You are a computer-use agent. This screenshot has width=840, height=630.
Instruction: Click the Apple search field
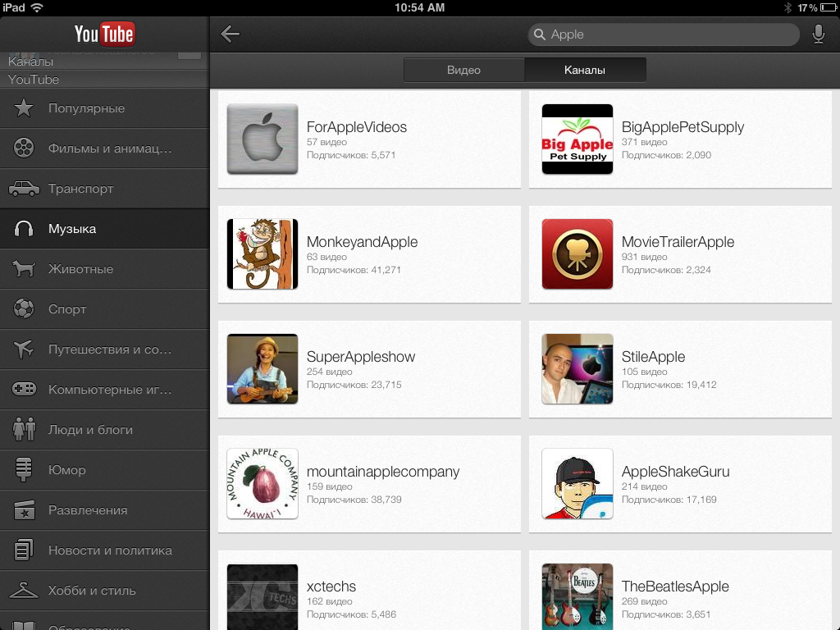(x=664, y=34)
